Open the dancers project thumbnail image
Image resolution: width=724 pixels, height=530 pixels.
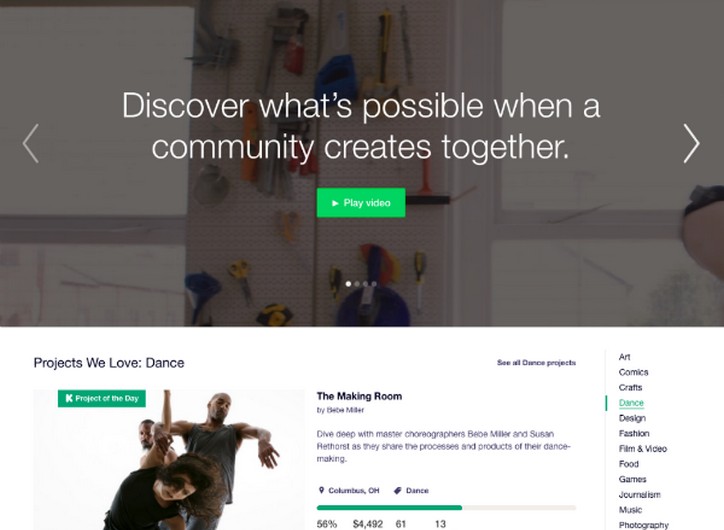click(x=169, y=460)
